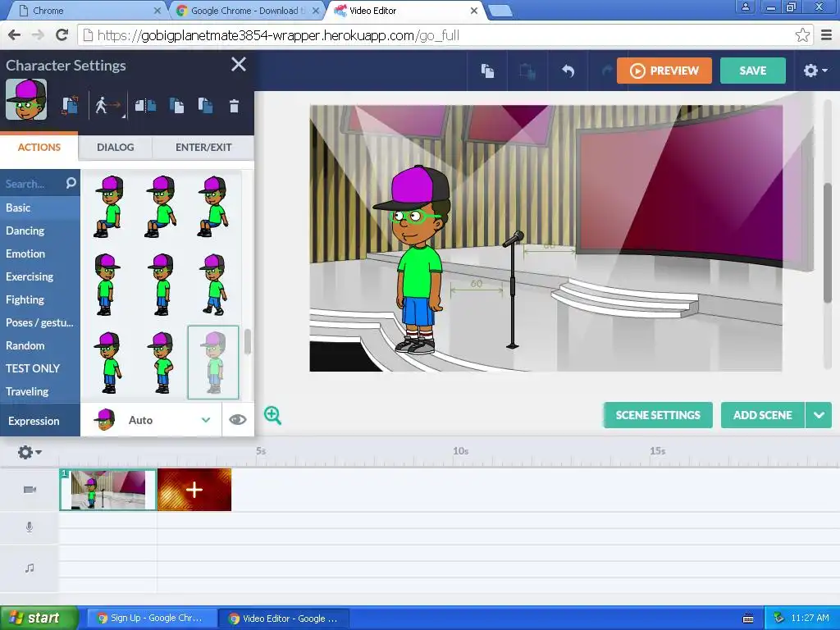Click the ADD SCENE button
The height and width of the screenshot is (630, 840).
(x=762, y=415)
